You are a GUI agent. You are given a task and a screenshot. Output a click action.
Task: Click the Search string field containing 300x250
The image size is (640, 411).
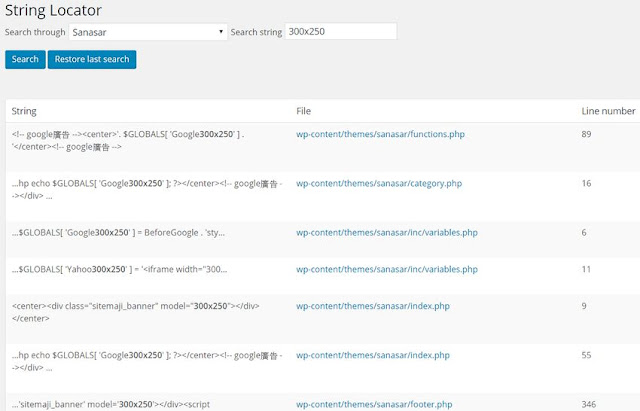340,31
